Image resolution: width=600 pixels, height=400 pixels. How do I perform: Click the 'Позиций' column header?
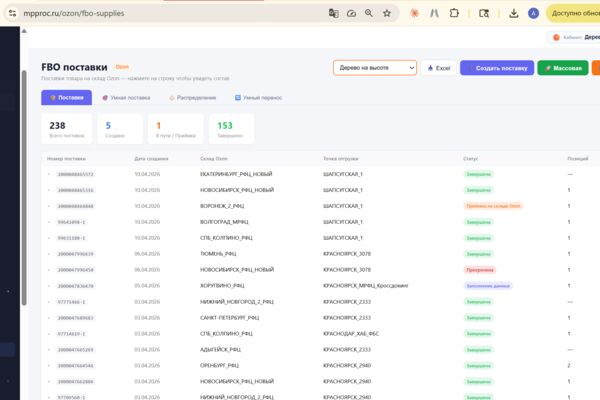point(577,158)
